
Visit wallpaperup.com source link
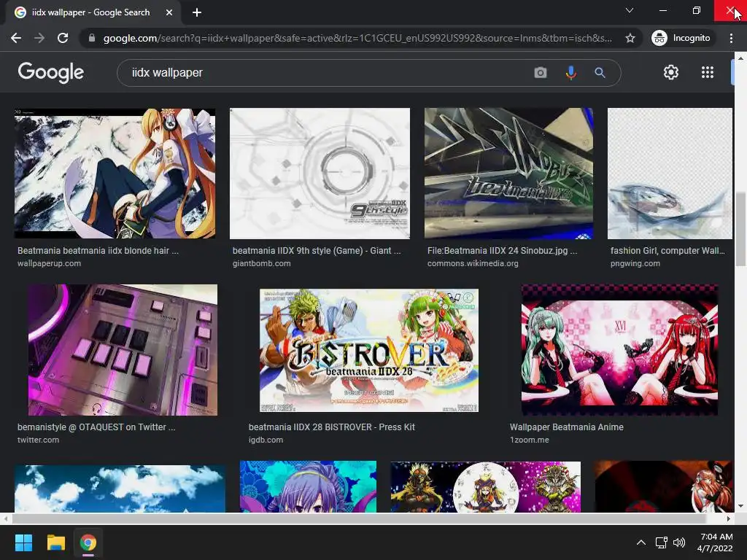[x=49, y=263]
